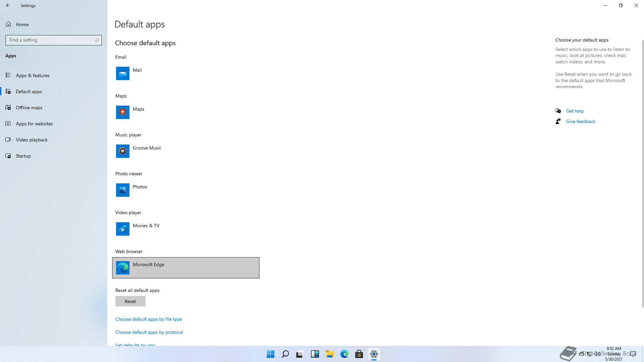Click the Mail app icon under Email

tap(123, 73)
